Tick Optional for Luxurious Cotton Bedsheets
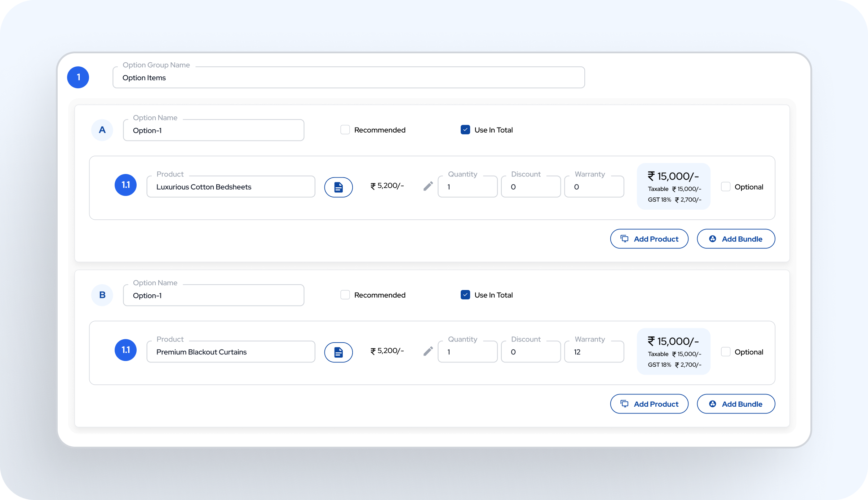This screenshot has height=500, width=868. [725, 187]
